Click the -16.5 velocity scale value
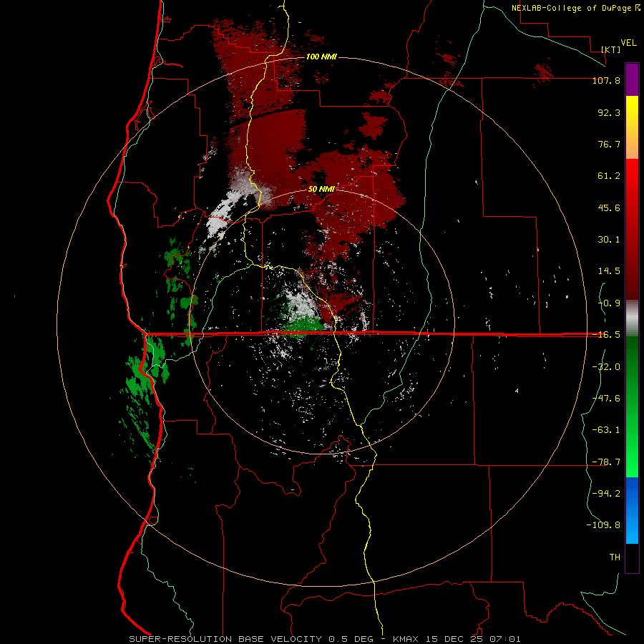The width and height of the screenshot is (644, 644). (606, 335)
